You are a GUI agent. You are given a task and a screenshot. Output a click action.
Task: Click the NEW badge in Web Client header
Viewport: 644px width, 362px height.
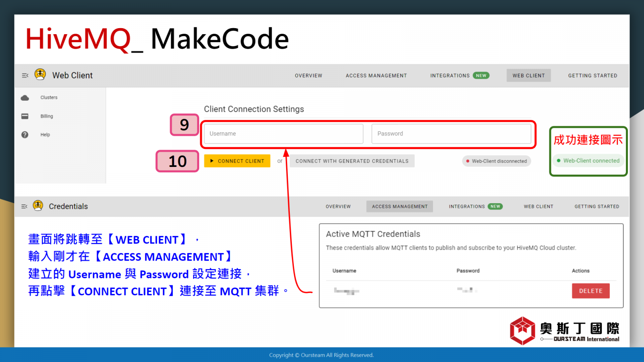481,76
